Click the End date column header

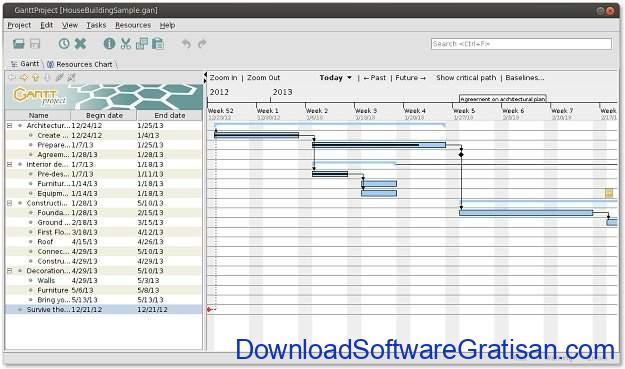click(x=170, y=116)
